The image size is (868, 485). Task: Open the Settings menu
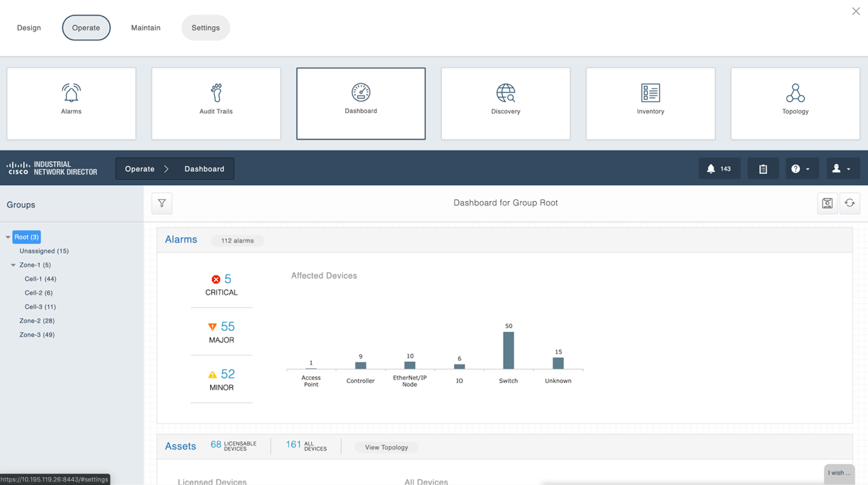pyautogui.click(x=206, y=27)
